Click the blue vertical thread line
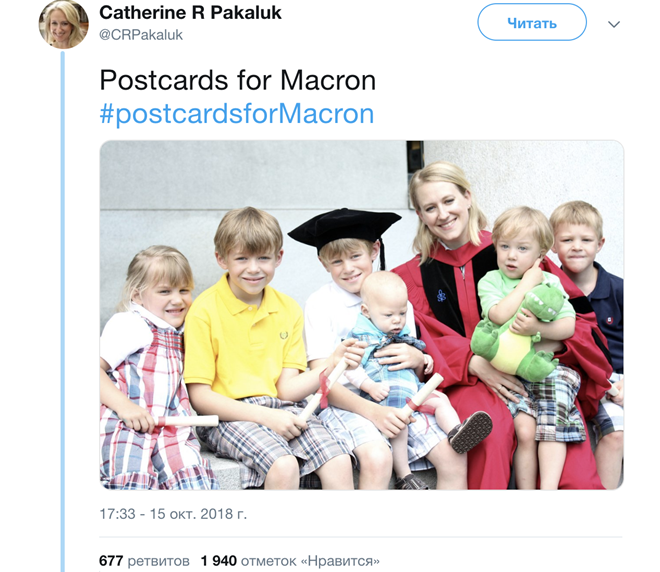This screenshot has height=572, width=660. (x=62, y=300)
